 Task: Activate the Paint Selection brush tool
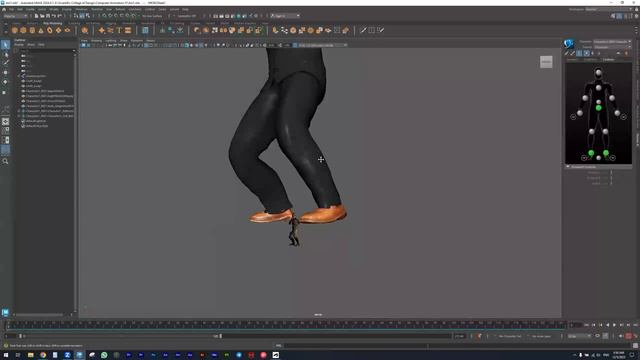[5, 63]
